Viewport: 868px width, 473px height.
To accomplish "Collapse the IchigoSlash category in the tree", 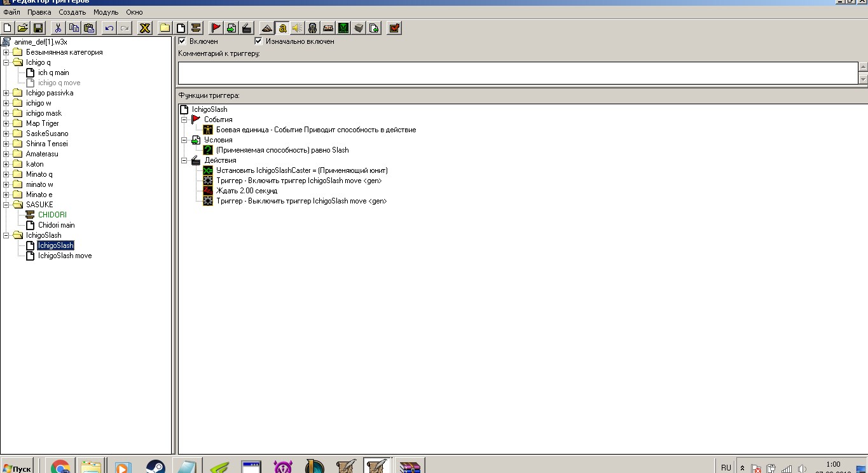I will (x=6, y=235).
